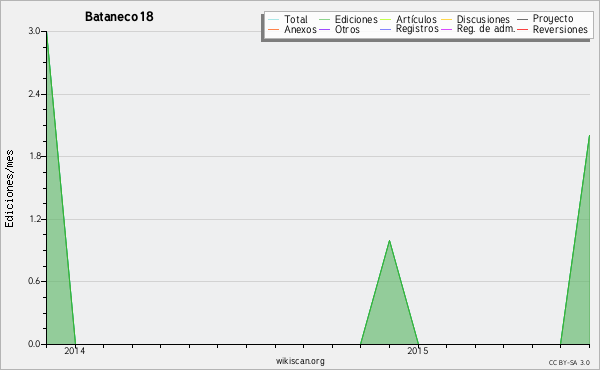Select the Ediciones legend label
The image size is (600, 370).
tap(356, 19)
